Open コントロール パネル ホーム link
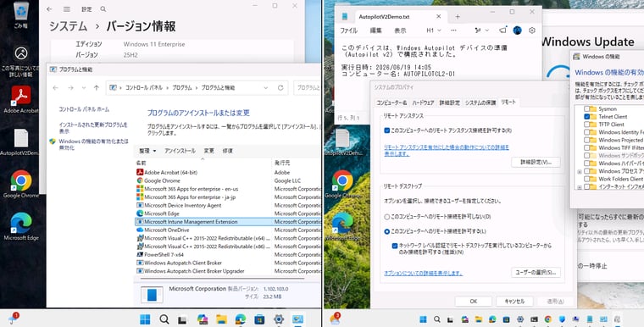 pyautogui.click(x=84, y=109)
